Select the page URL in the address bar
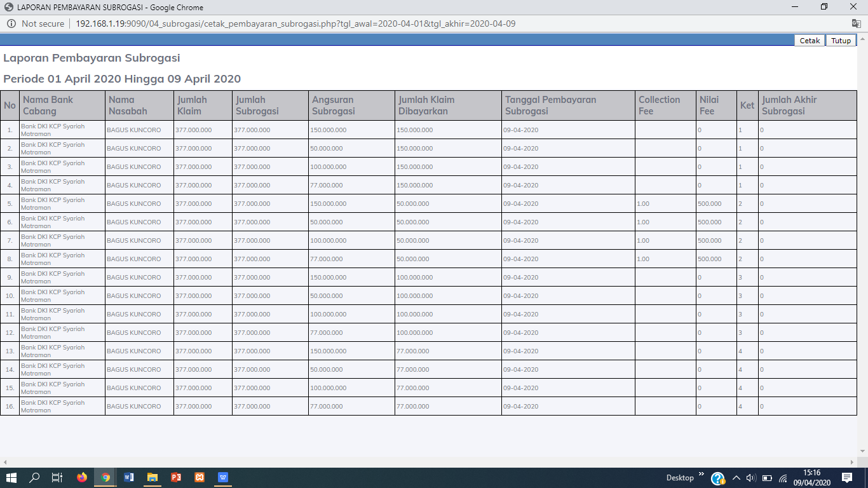 point(295,24)
